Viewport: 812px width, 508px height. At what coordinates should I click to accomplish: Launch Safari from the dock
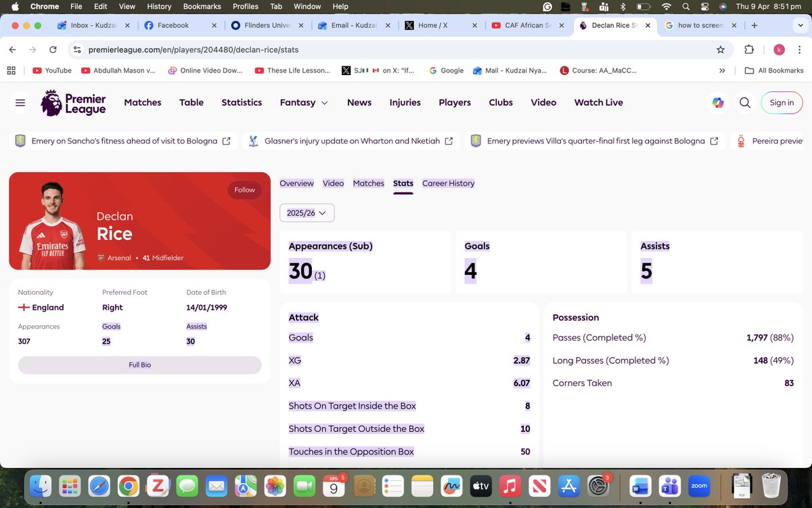[99, 486]
